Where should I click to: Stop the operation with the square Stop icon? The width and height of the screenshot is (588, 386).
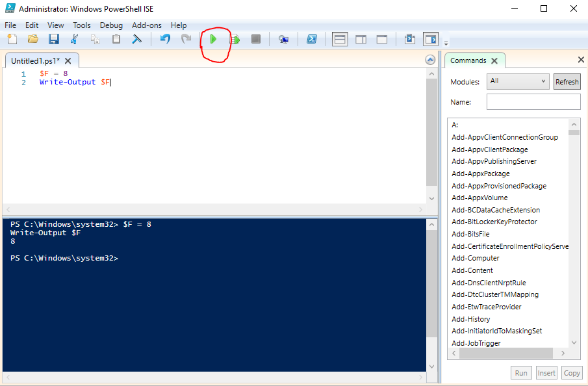point(256,39)
